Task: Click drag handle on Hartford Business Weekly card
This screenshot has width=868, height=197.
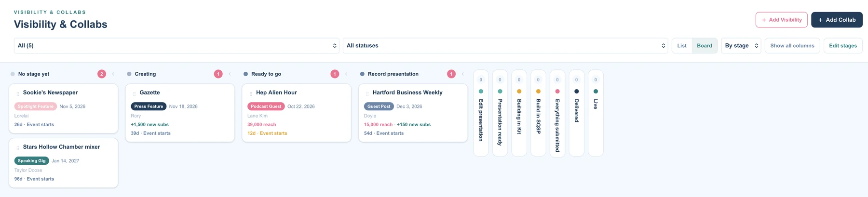Action: [x=367, y=93]
